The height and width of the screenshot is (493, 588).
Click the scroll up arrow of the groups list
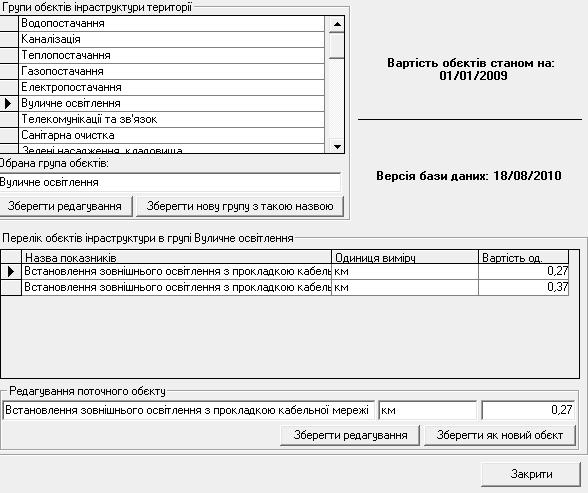tap(337, 24)
